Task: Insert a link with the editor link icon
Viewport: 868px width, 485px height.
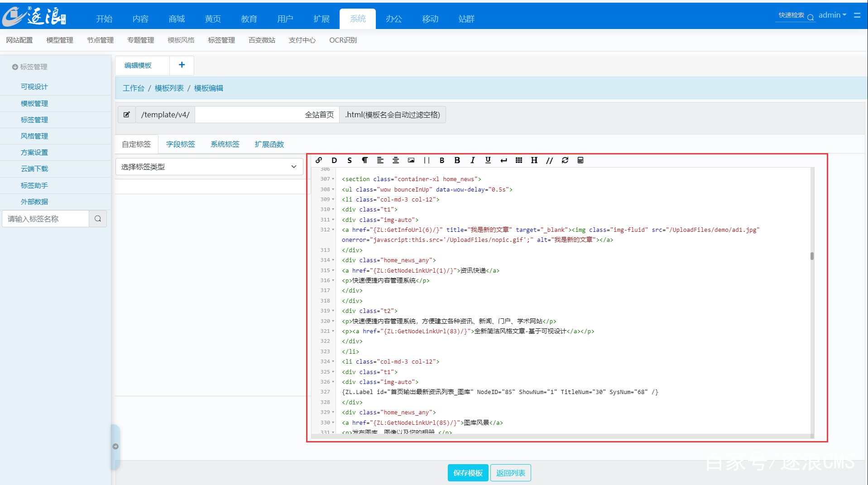Action: coord(319,160)
